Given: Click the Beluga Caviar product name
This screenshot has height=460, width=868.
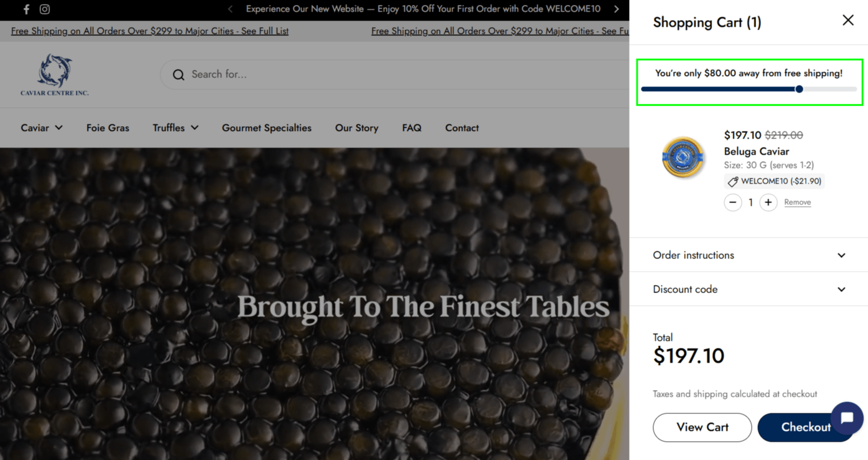Looking at the screenshot, I should pos(756,152).
